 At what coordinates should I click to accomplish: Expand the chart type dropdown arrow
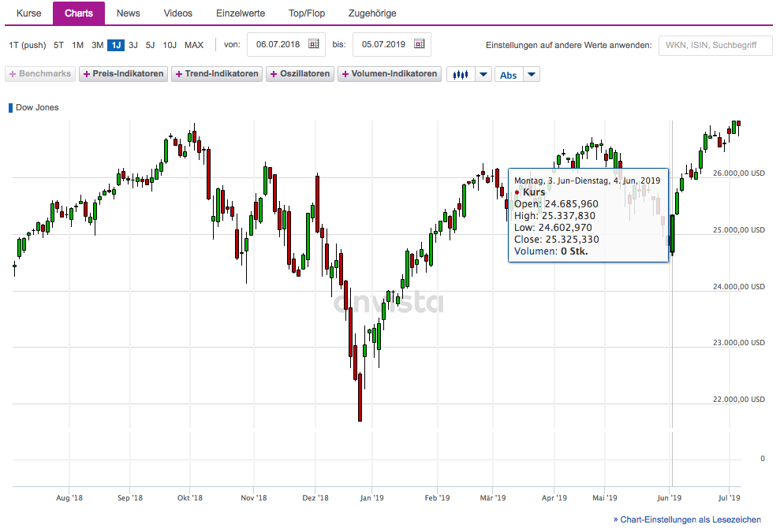[x=483, y=74]
